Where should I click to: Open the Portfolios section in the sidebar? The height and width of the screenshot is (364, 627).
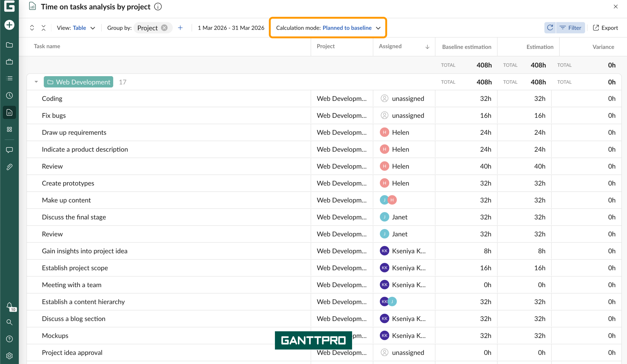(9, 62)
